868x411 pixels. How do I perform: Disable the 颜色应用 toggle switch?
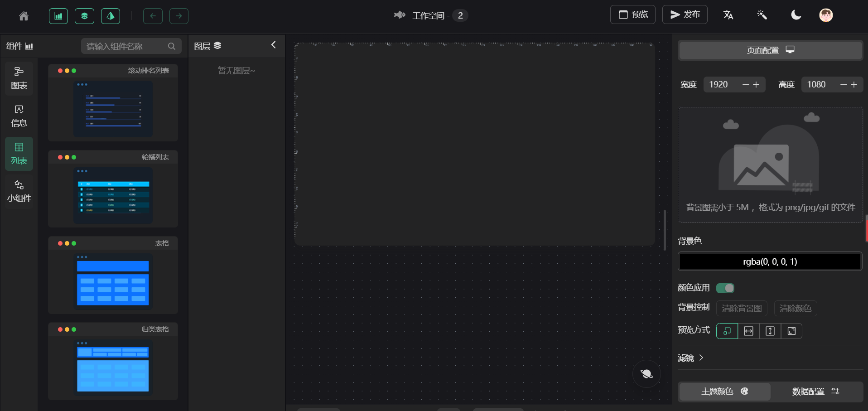tap(725, 288)
